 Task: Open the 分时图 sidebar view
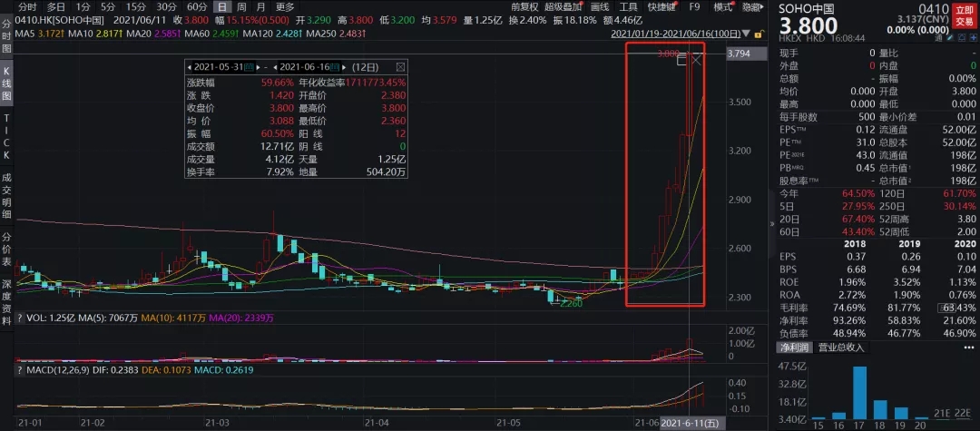[x=7, y=37]
